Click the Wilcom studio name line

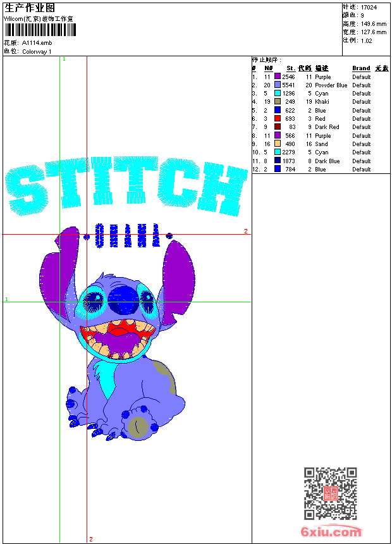pyautogui.click(x=38, y=19)
